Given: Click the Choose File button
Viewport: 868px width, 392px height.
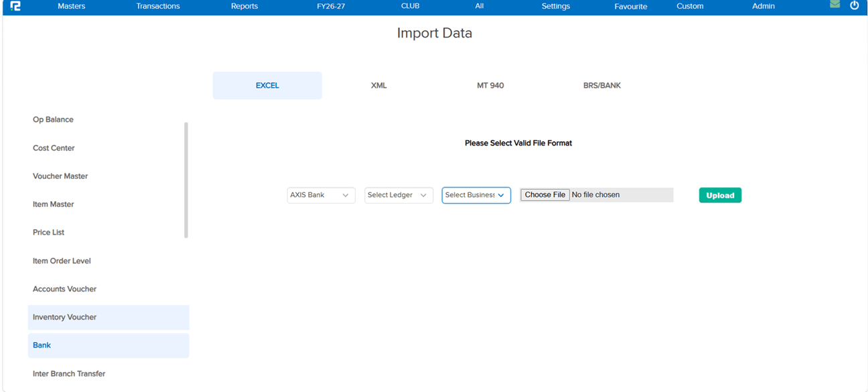Looking at the screenshot, I should tap(545, 195).
